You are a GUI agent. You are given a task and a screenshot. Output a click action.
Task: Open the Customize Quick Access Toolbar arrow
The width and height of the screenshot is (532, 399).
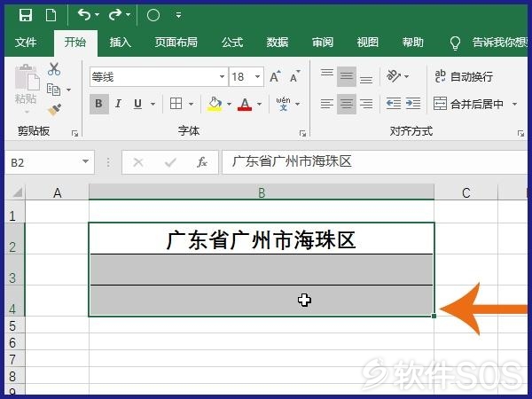pos(178,15)
